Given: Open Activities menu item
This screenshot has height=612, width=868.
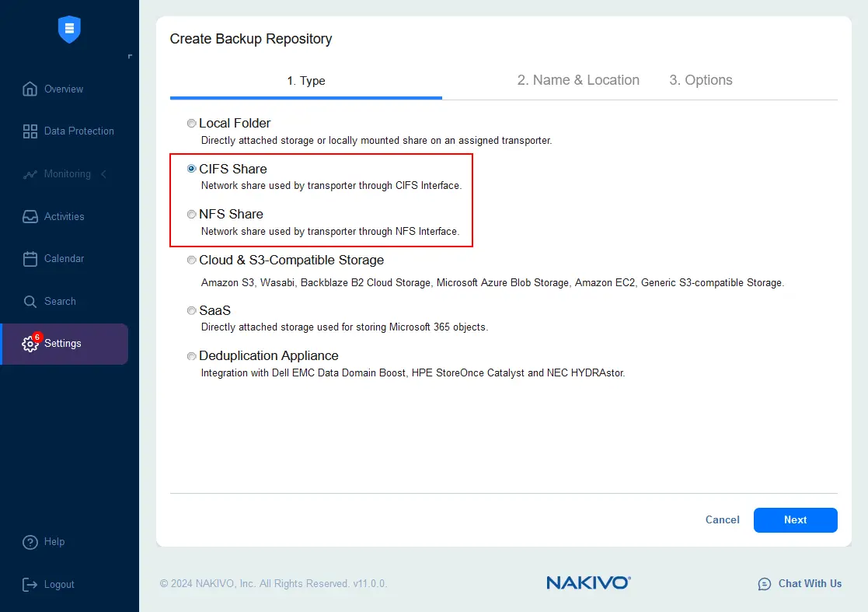Looking at the screenshot, I should [64, 216].
